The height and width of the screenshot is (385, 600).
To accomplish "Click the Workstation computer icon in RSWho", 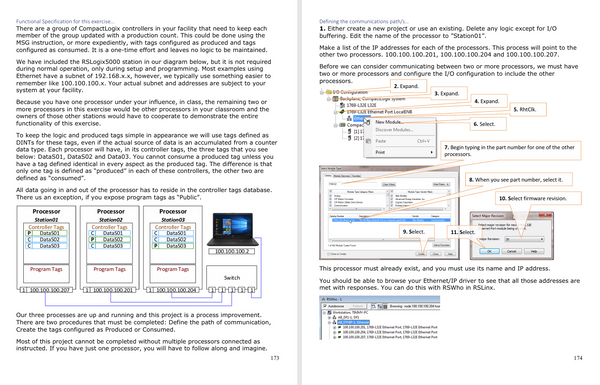I will pos(329,312).
